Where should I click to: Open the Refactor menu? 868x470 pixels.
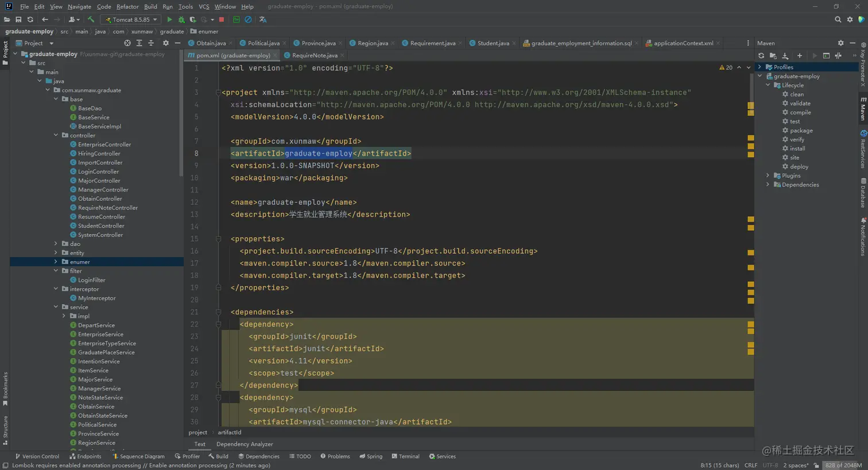tap(127, 6)
